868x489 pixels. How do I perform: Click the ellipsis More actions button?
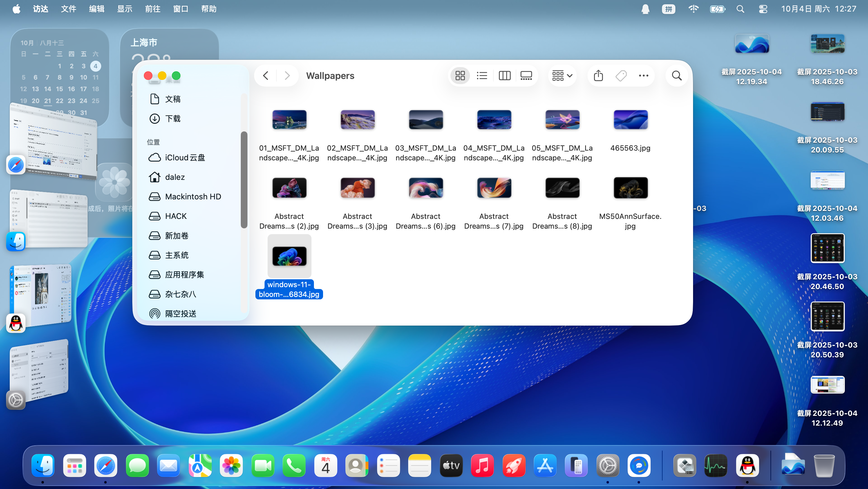(x=643, y=76)
